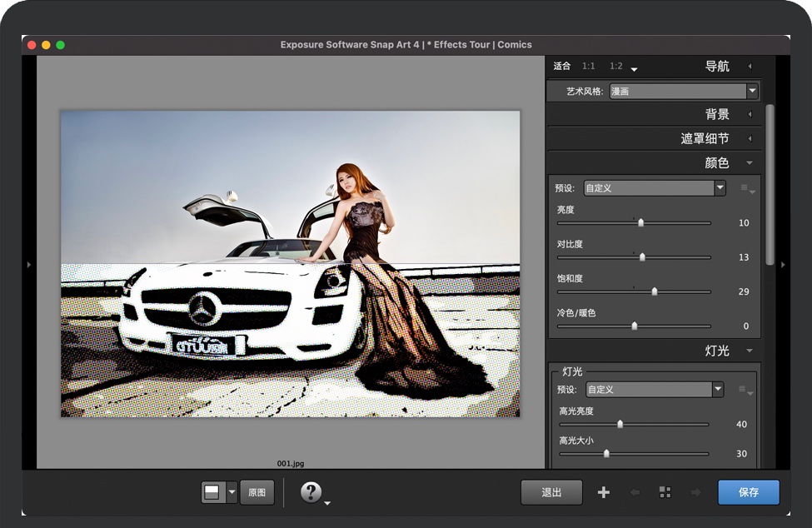Viewport: 812px width, 528px height.
Task: Expand the 导航 panel header
Action: [716, 67]
